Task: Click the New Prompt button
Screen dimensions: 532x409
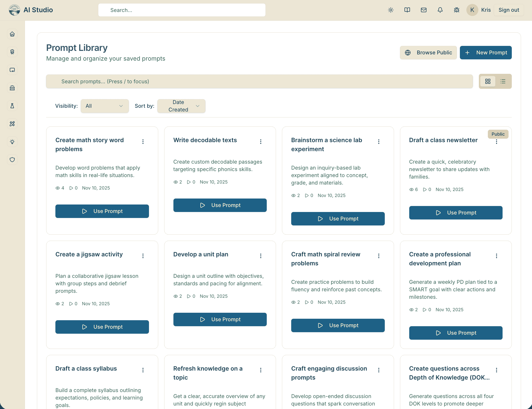Action: coord(485,53)
